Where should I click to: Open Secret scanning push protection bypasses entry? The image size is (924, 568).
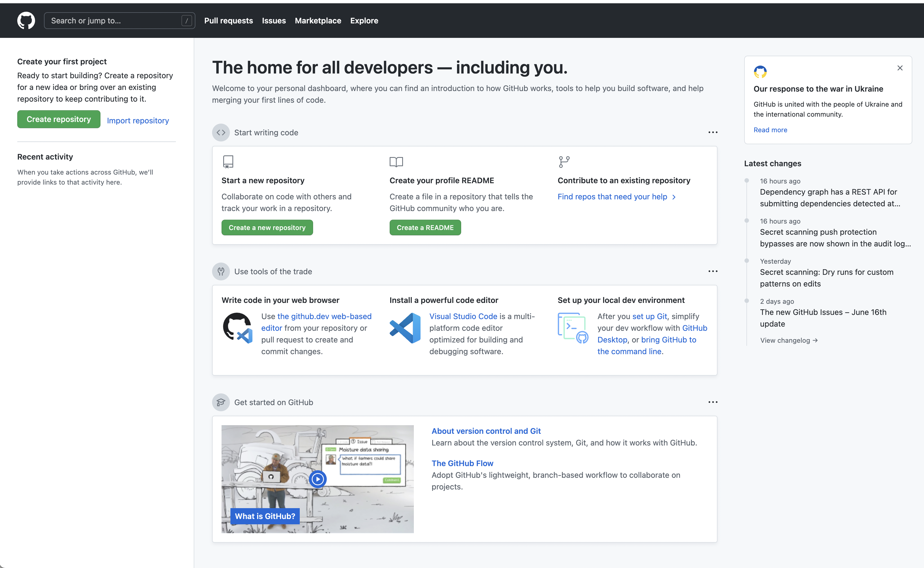[835, 238]
